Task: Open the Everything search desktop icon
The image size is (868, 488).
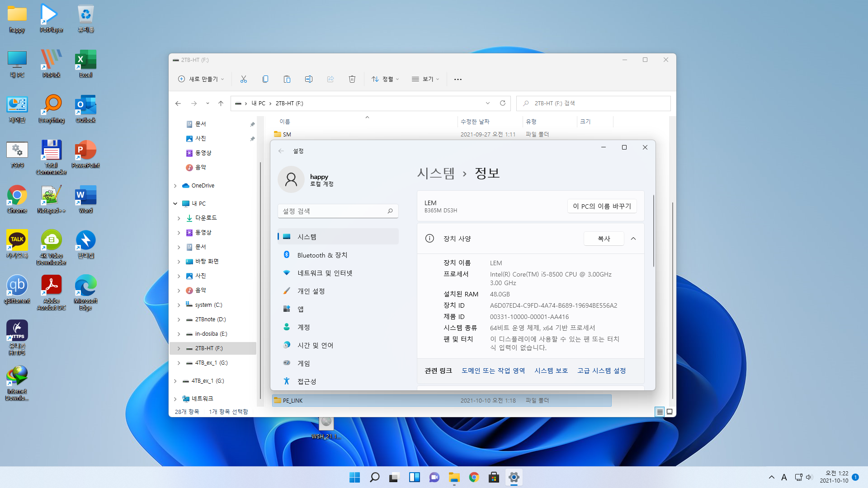Action: click(x=51, y=109)
